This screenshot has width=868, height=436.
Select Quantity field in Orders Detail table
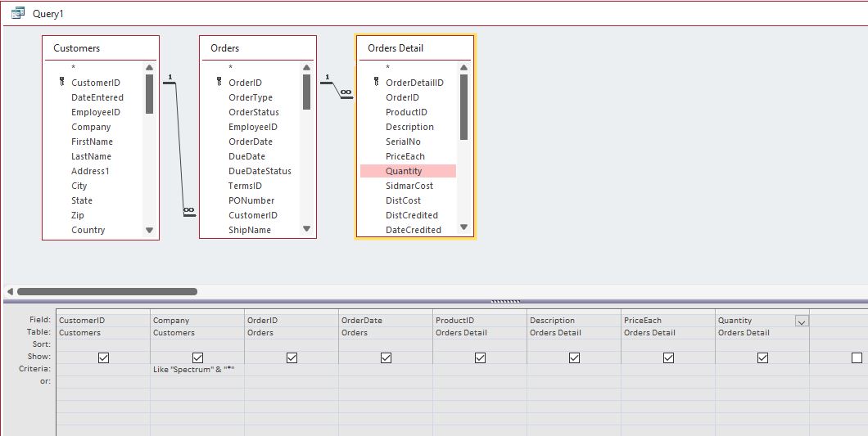pyautogui.click(x=404, y=171)
